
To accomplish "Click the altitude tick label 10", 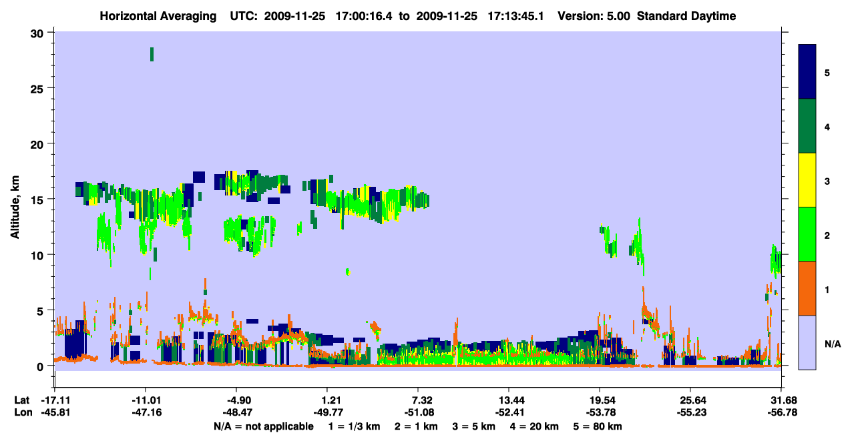I will point(39,255).
